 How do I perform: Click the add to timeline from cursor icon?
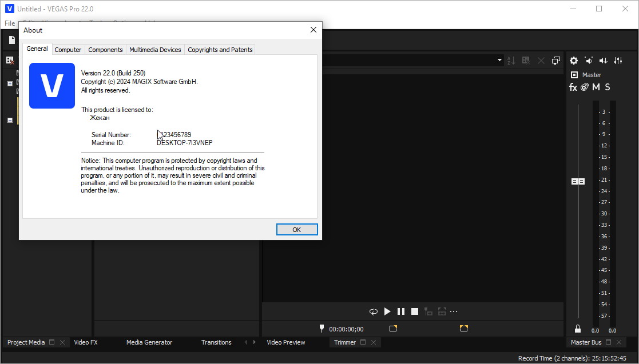(x=428, y=311)
